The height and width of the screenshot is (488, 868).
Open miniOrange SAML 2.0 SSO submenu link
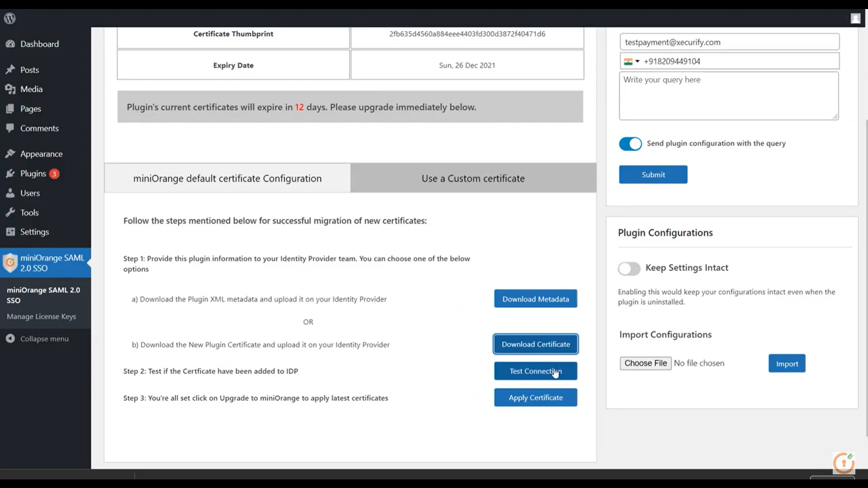pyautogui.click(x=43, y=295)
